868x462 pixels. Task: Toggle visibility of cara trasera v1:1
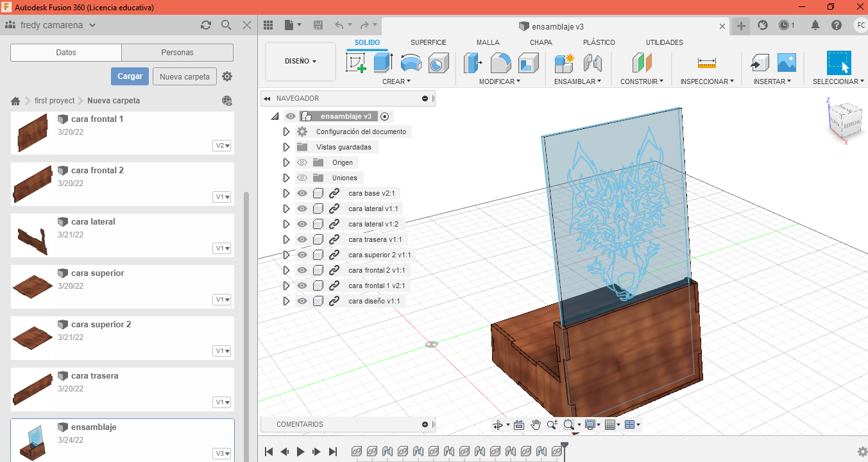pos(302,239)
